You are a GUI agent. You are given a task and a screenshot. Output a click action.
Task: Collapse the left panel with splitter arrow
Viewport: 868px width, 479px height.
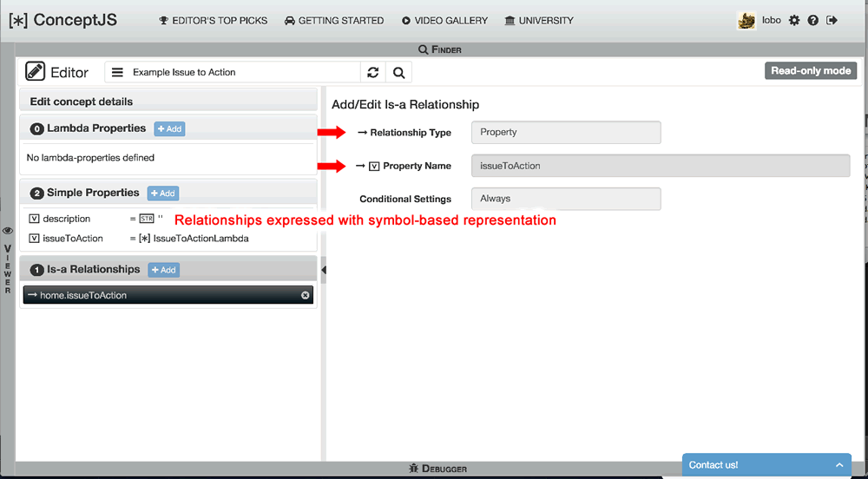click(323, 270)
